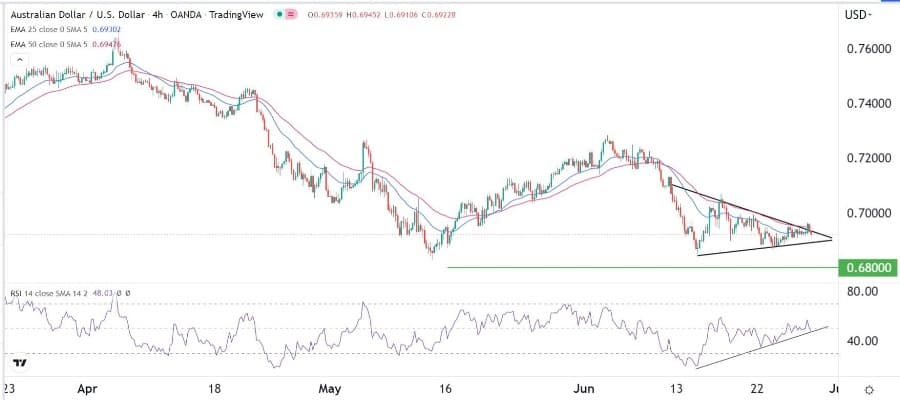Select the triangle's lower ascending trendline
This screenshot has width=900, height=400.
pos(765,247)
